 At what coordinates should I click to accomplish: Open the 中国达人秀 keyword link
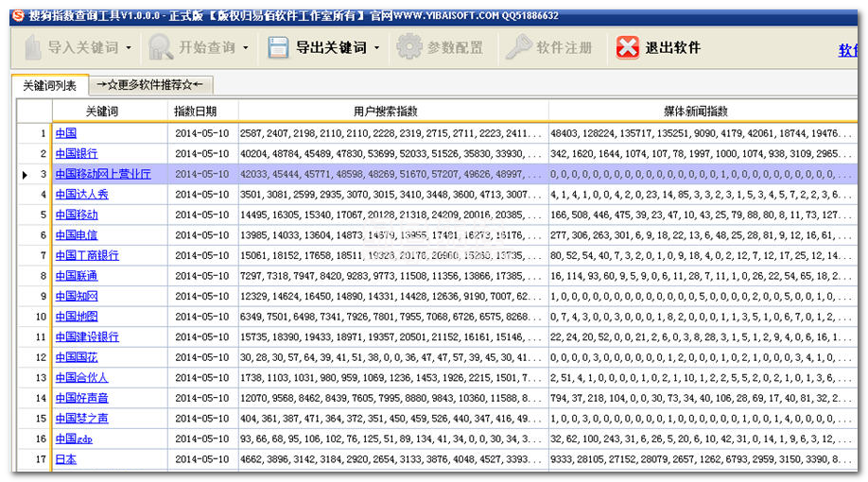pyautogui.click(x=82, y=195)
